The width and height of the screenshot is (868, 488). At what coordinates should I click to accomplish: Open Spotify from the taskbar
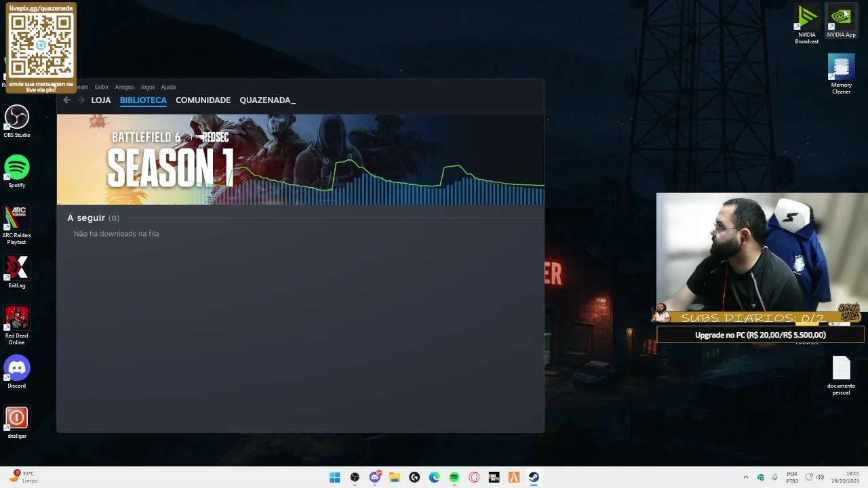point(454,477)
